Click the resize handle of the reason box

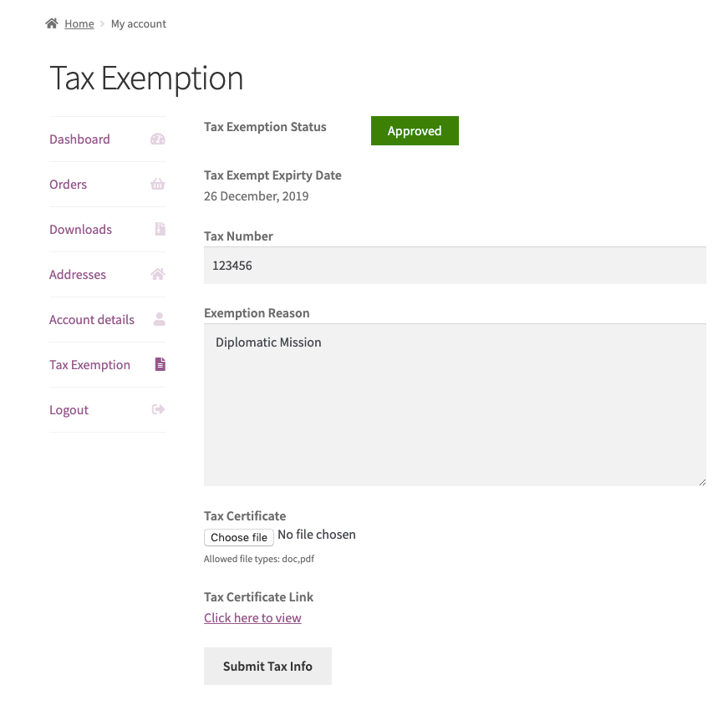(x=703, y=482)
